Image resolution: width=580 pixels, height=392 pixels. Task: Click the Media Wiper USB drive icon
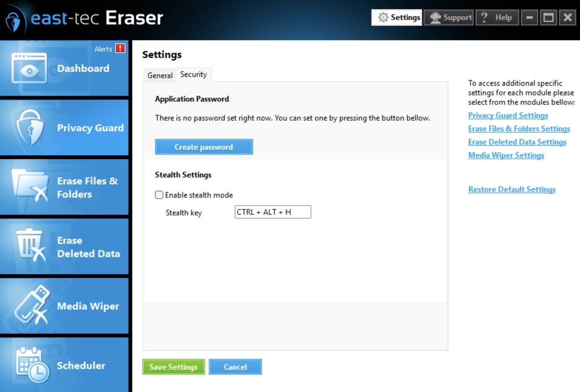coord(32,305)
